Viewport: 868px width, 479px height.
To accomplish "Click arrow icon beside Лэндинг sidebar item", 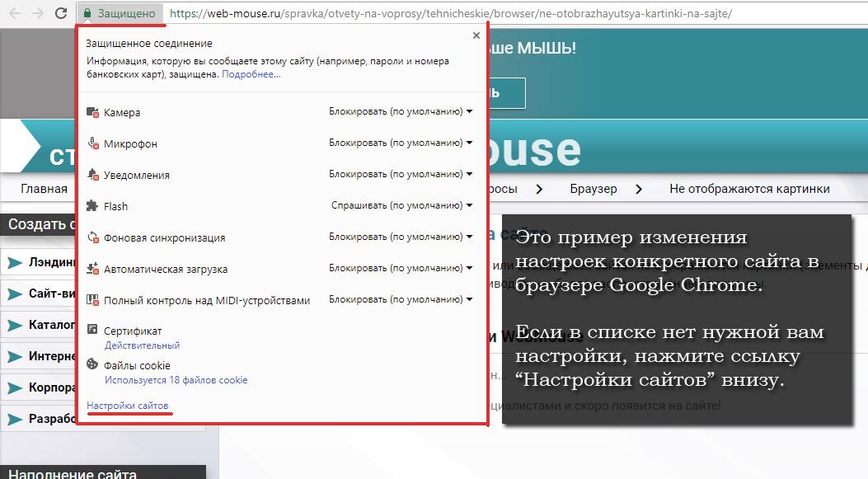I will click(x=14, y=262).
